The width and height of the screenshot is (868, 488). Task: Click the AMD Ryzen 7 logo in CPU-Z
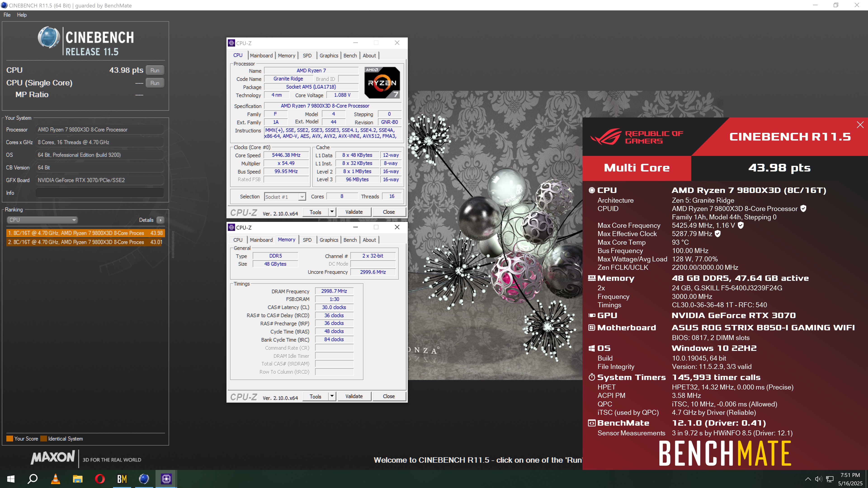click(382, 82)
